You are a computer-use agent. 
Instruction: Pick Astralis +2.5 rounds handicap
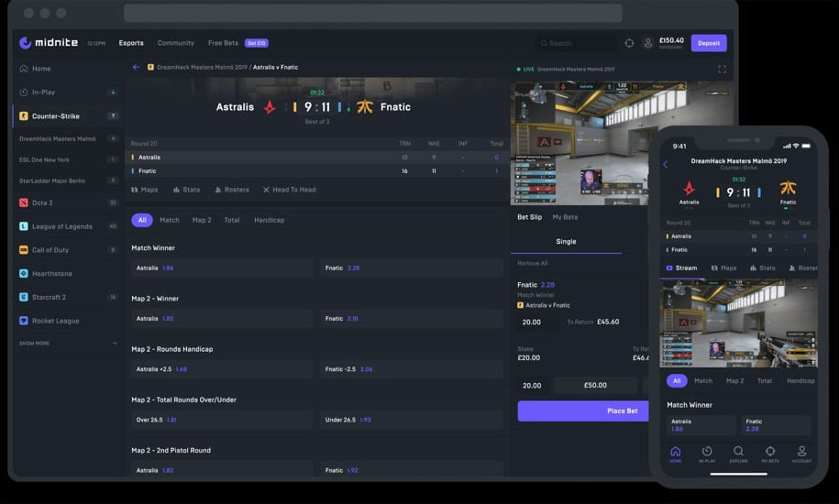[x=222, y=369]
